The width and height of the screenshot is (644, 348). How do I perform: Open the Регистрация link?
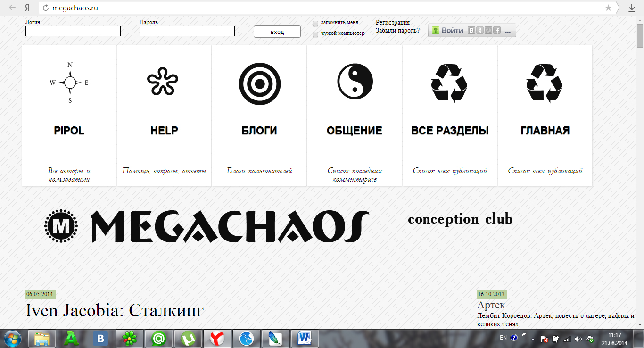393,22
